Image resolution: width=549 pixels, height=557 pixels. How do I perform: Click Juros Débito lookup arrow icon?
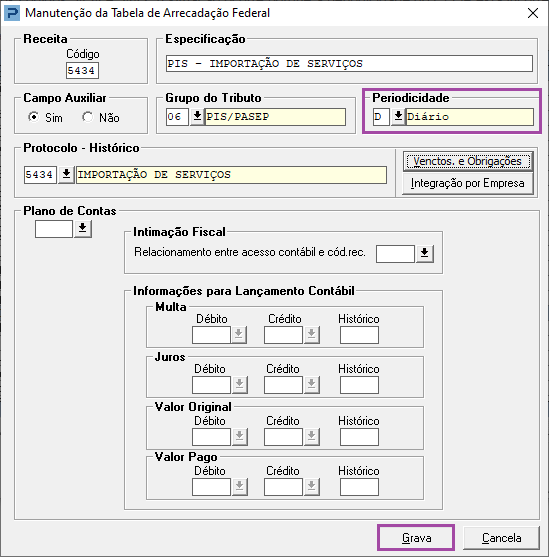239,385
